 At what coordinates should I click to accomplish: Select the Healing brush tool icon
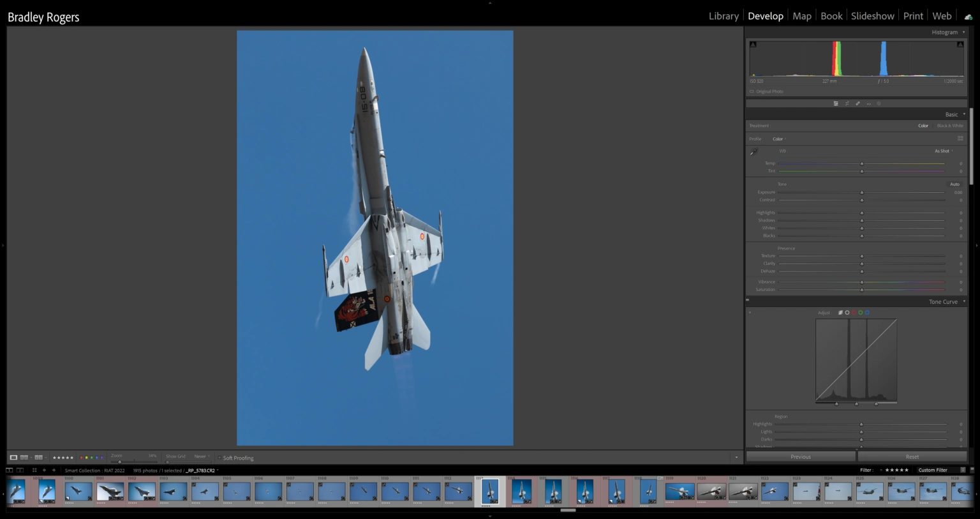[857, 103]
